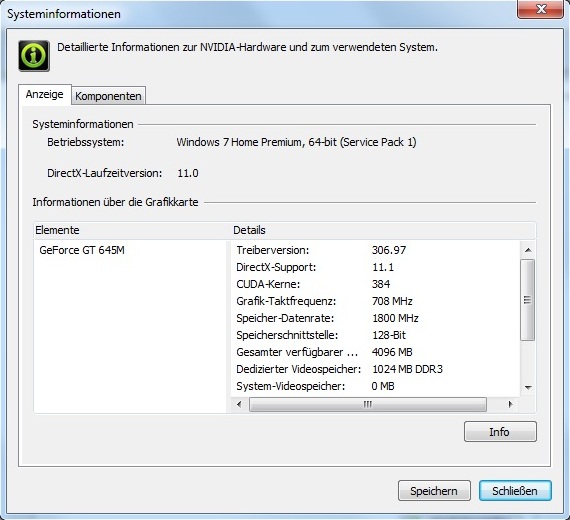Click the 0 MB value
570x520 pixels.
[383, 386]
